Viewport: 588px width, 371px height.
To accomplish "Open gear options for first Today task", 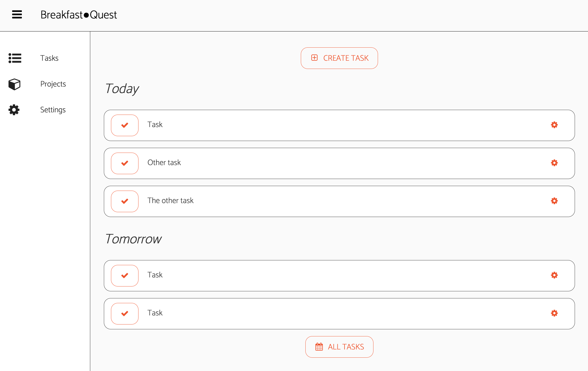I will [554, 125].
